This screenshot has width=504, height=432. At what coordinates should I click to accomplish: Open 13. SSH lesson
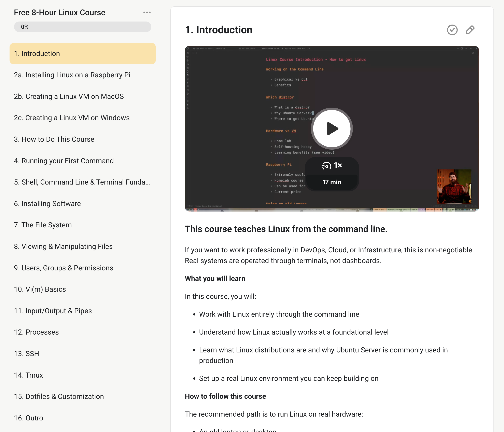click(82, 354)
